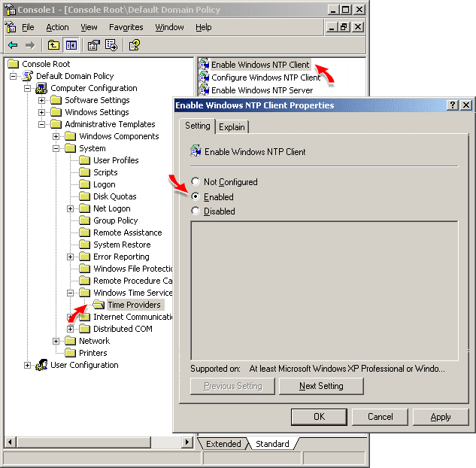The height and width of the screenshot is (468, 476).
Task: Click the Properties toolbar icon
Action: pyautogui.click(x=93, y=45)
